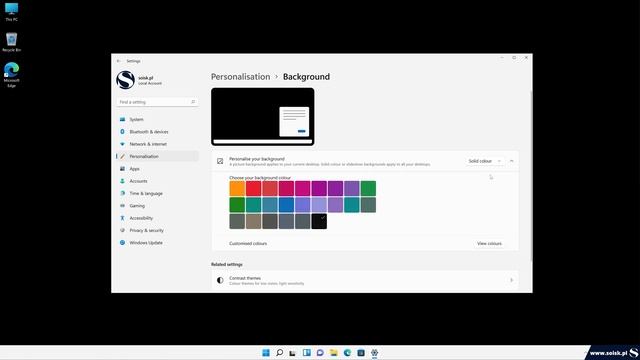The width and height of the screenshot is (640, 360).
Task: Go to Time & language settings
Action: tap(157, 193)
